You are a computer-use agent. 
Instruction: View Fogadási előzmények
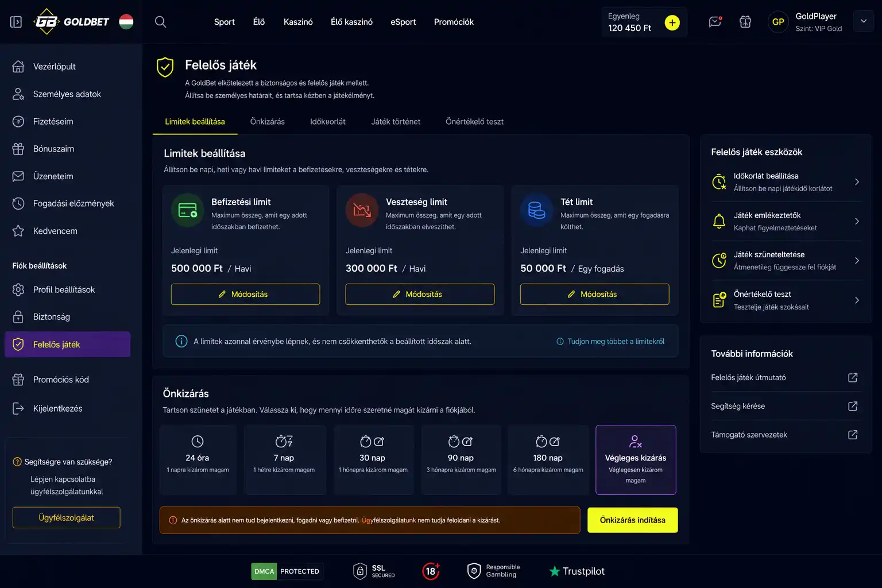click(68, 203)
